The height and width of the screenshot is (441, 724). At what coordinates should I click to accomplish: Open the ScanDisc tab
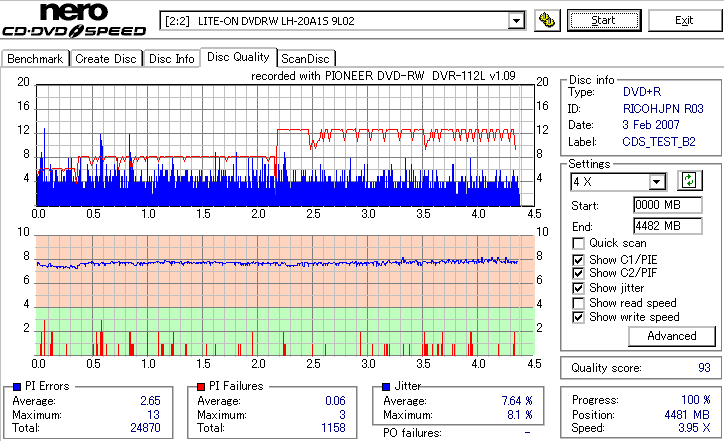(305, 59)
